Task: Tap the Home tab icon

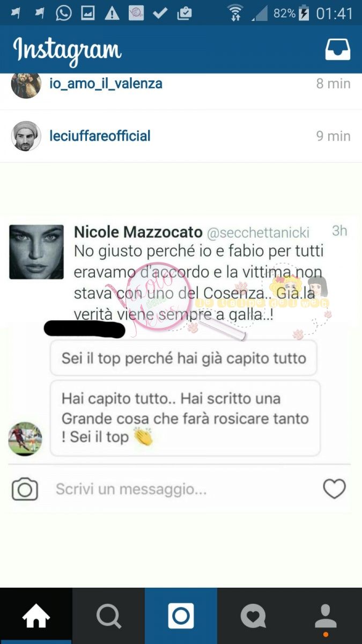Action: pos(36,616)
